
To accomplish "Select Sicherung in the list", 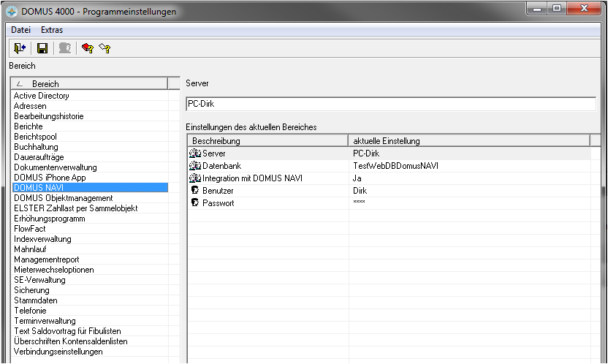I will 91,290.
